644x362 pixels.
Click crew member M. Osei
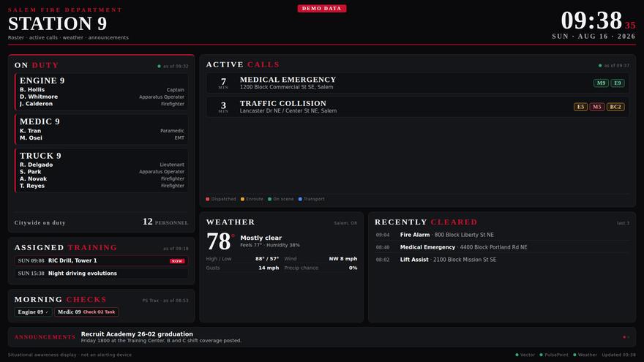pyautogui.click(x=31, y=137)
